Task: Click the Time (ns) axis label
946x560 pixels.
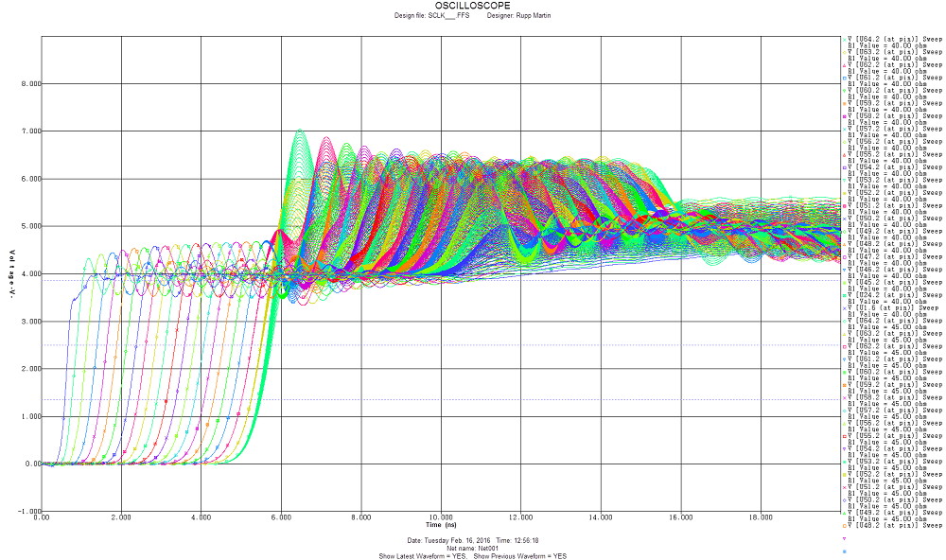Action: [x=441, y=524]
